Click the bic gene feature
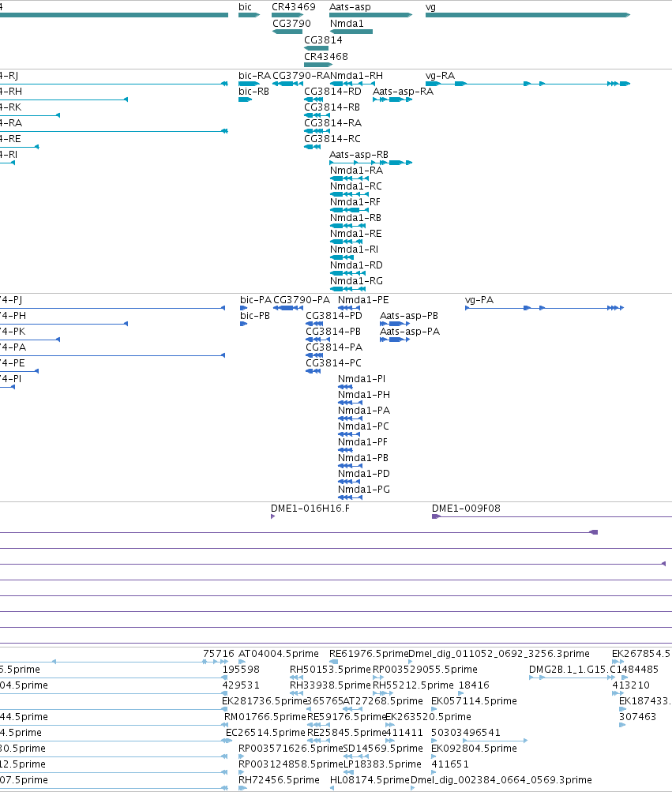The width and height of the screenshot is (672, 792). tap(249, 15)
